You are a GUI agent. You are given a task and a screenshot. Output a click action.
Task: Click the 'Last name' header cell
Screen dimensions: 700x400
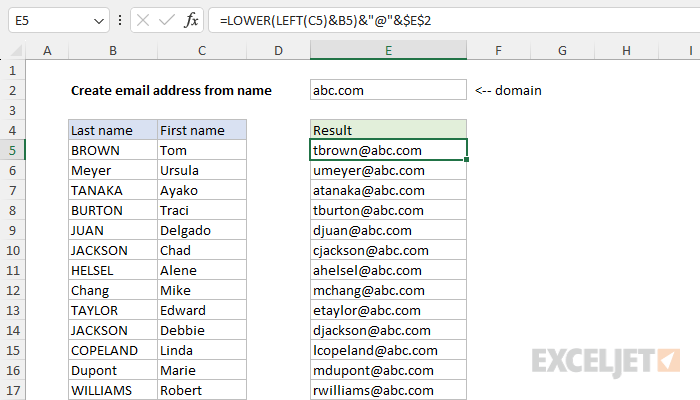pos(113,130)
